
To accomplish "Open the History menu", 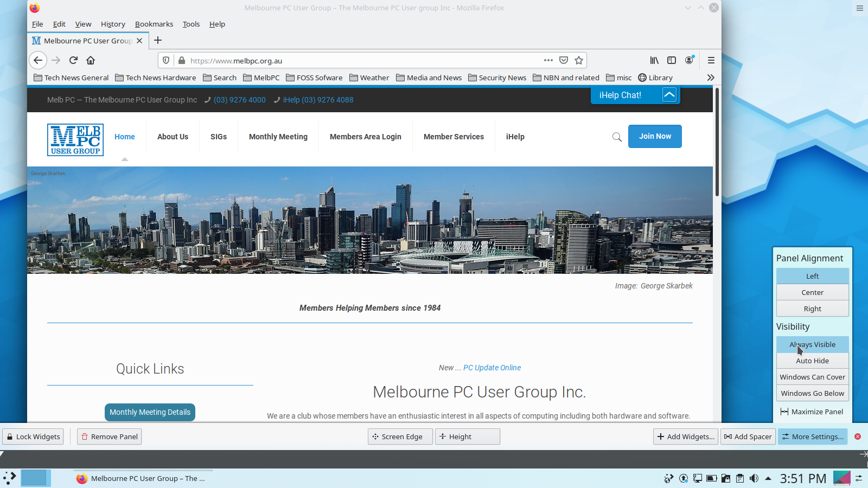I will pos(113,24).
